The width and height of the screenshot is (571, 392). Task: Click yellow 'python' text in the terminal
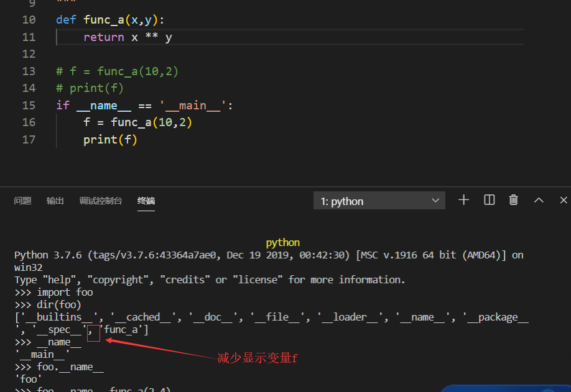pos(282,242)
